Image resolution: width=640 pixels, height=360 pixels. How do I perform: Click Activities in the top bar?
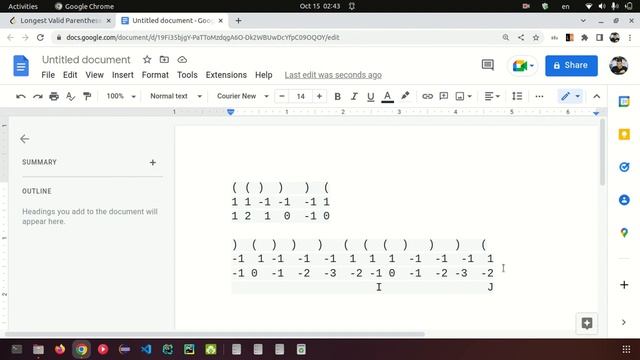click(23, 7)
